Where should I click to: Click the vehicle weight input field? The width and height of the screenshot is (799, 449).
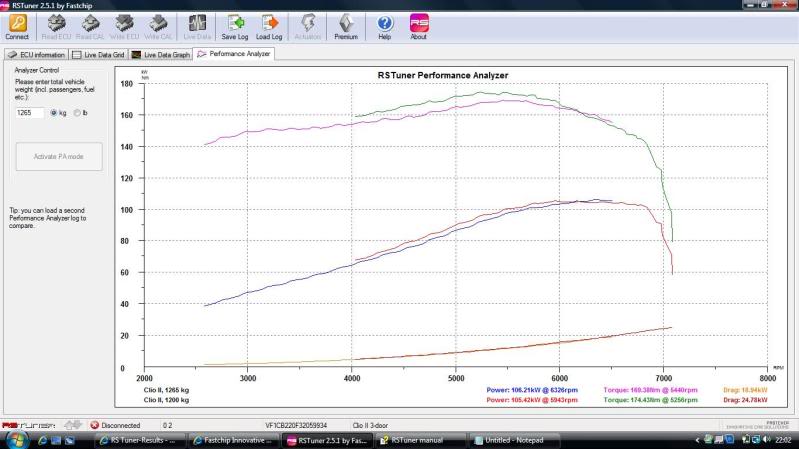click(30, 113)
